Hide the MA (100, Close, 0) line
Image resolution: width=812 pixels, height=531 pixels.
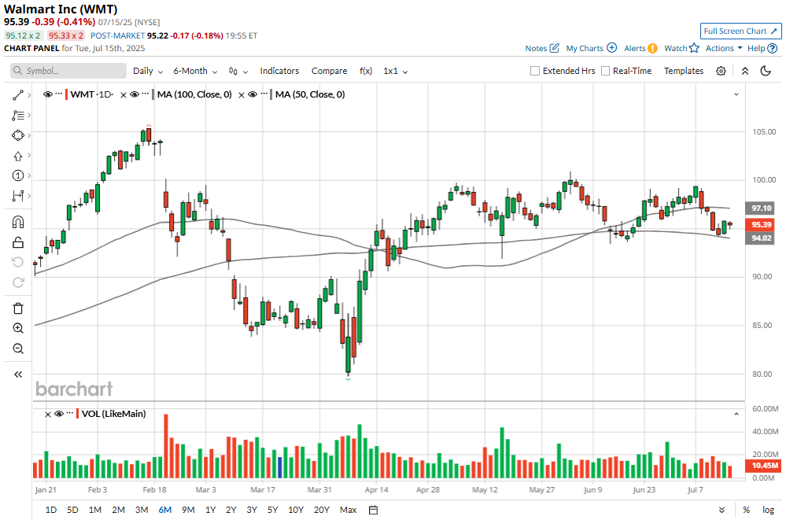click(x=135, y=94)
